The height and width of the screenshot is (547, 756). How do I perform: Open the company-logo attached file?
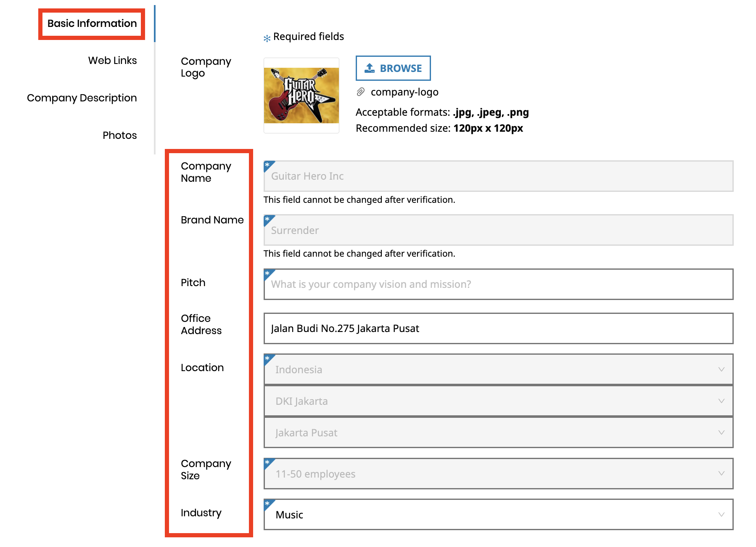(404, 92)
